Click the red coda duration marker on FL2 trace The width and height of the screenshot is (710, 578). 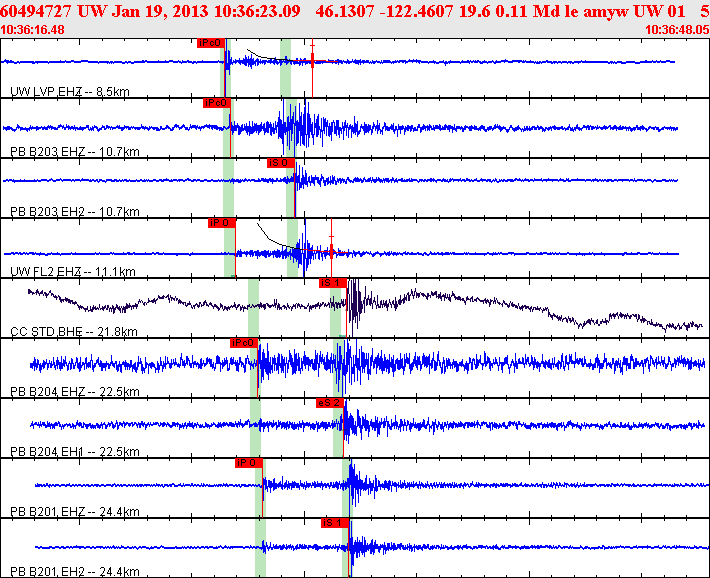tap(331, 250)
